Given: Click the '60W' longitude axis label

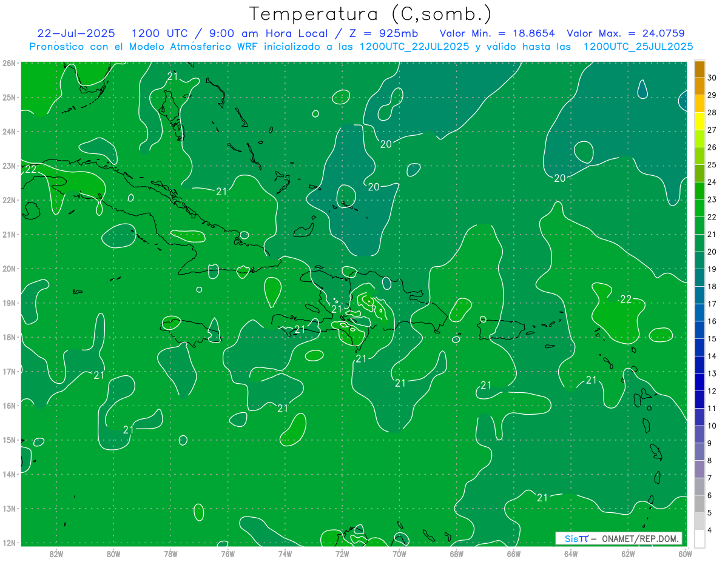Looking at the screenshot, I should pyautogui.click(x=685, y=553).
